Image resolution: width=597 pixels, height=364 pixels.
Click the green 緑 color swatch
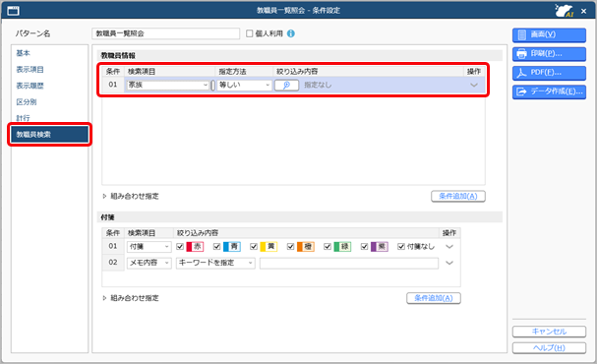coord(342,247)
